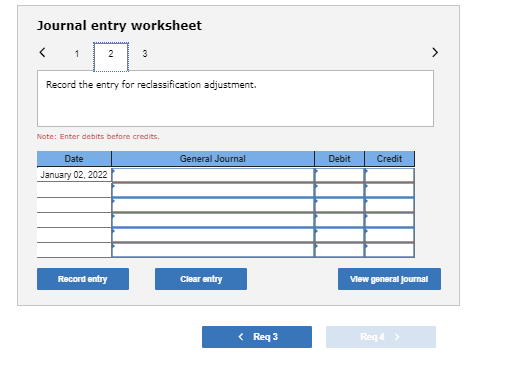Switch to journal entry tab 3
The width and height of the screenshot is (530, 390).
coord(145,54)
